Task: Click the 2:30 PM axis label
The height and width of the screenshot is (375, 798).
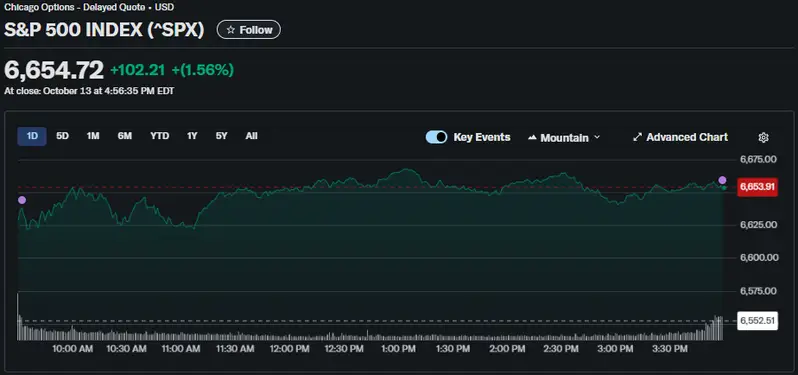Action: (561, 349)
